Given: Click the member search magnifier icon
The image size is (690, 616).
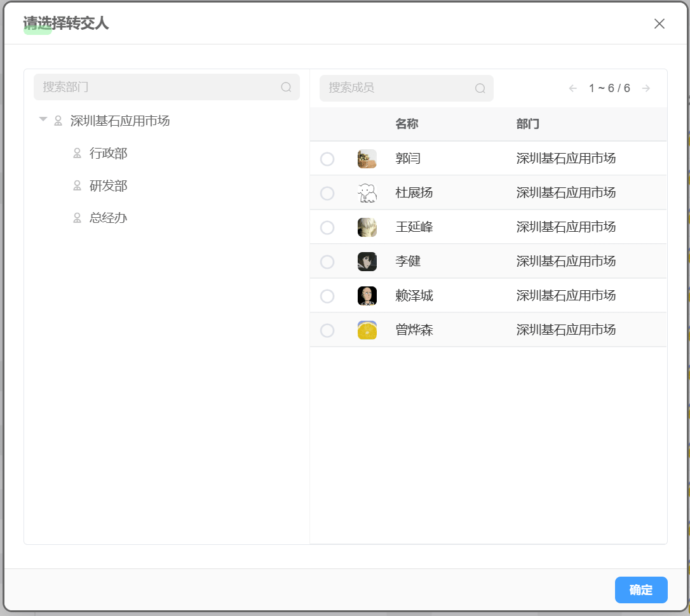Looking at the screenshot, I should (x=480, y=88).
